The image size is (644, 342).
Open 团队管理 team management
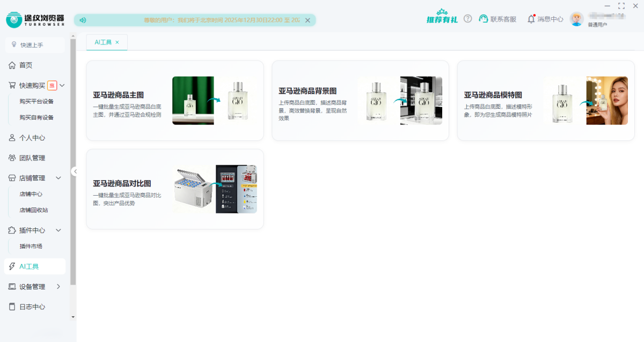tap(32, 158)
